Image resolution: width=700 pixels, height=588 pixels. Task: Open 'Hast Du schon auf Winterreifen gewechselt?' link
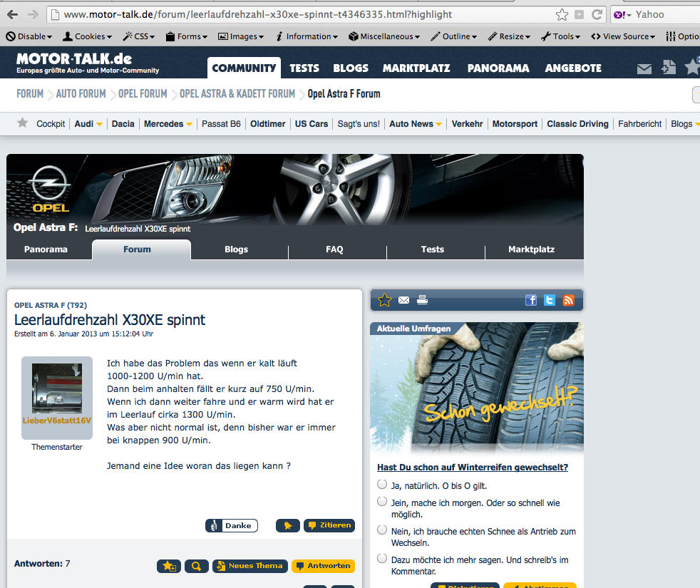[x=473, y=468]
